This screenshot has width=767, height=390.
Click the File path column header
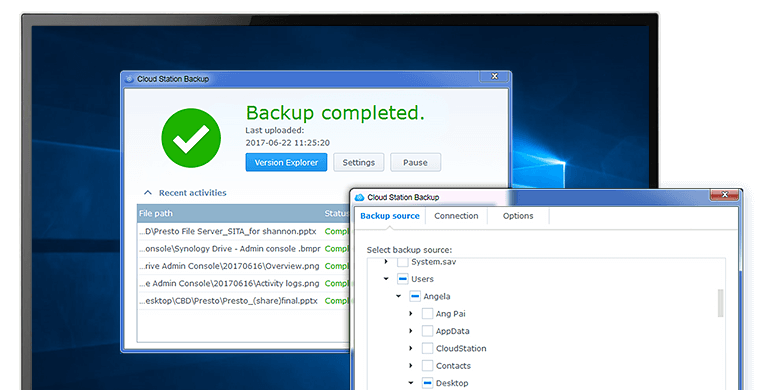tap(156, 213)
